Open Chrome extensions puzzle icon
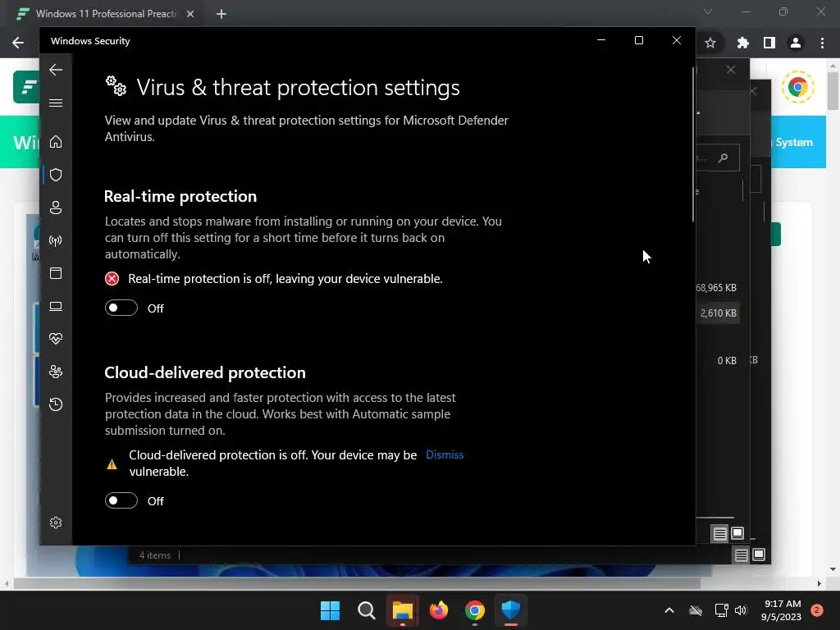 point(742,43)
